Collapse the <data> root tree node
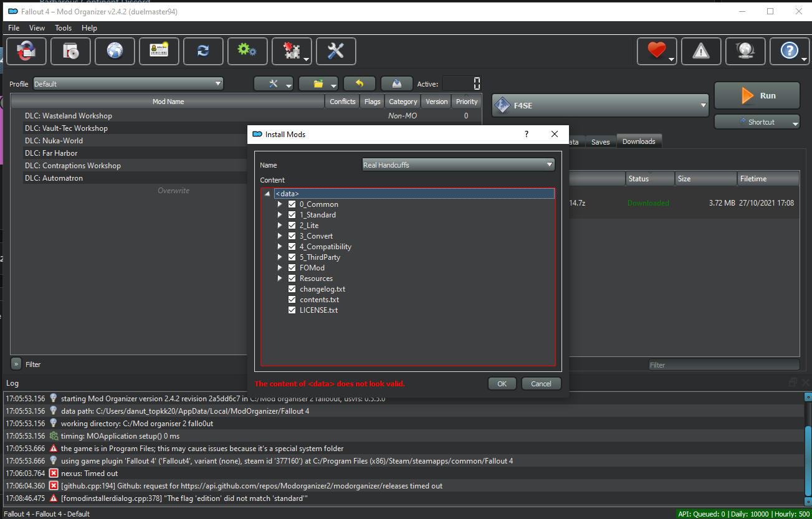812x519 pixels. tap(267, 194)
